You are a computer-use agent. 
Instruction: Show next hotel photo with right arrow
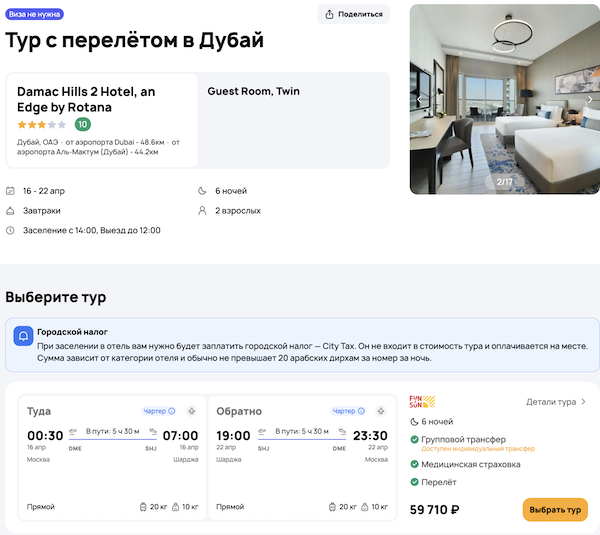[x=589, y=100]
